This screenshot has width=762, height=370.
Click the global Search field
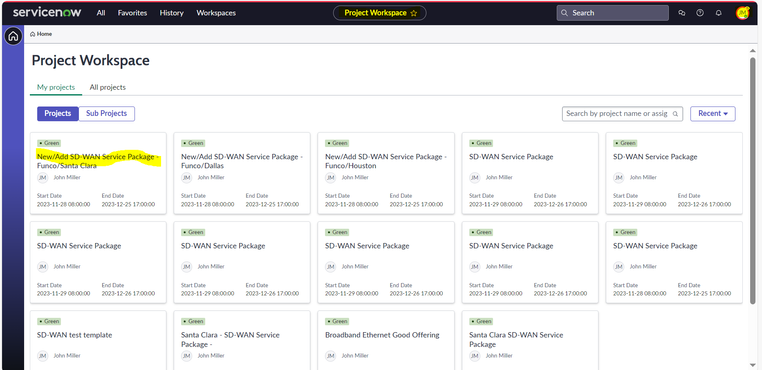click(612, 13)
